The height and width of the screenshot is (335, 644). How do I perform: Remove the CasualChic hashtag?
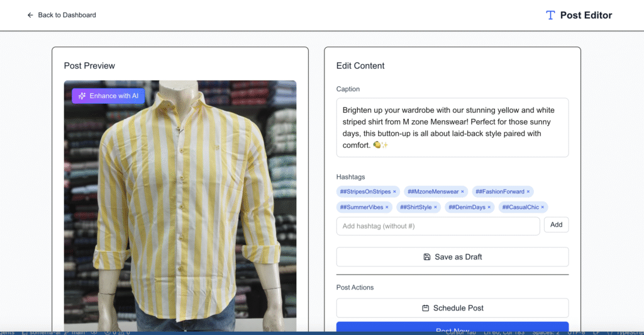tap(542, 207)
